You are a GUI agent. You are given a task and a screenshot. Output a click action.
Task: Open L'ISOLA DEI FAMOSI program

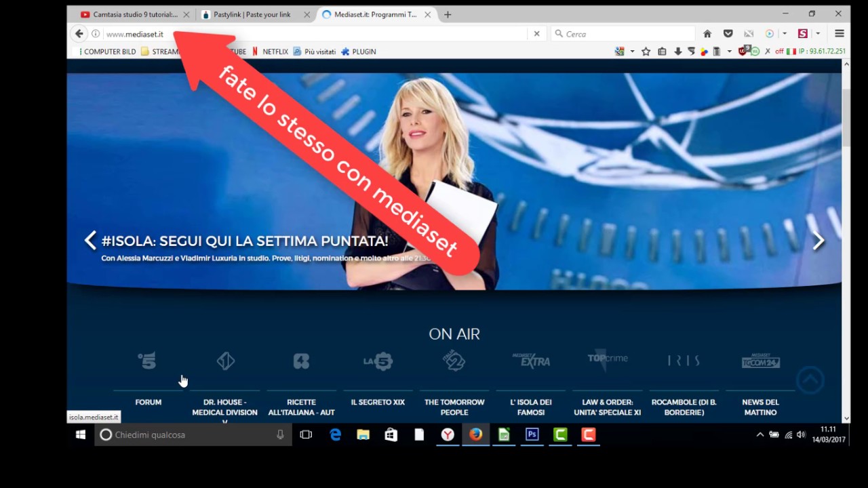pos(531,407)
